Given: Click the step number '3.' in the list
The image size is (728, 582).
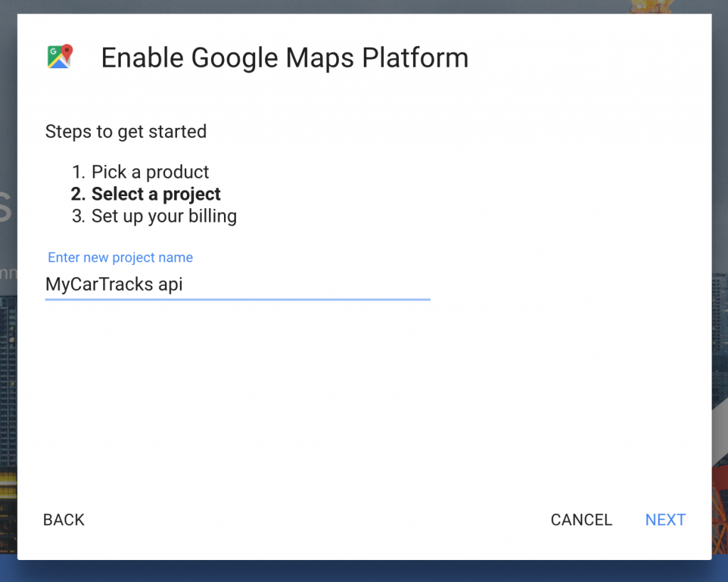Looking at the screenshot, I should tap(78, 216).
